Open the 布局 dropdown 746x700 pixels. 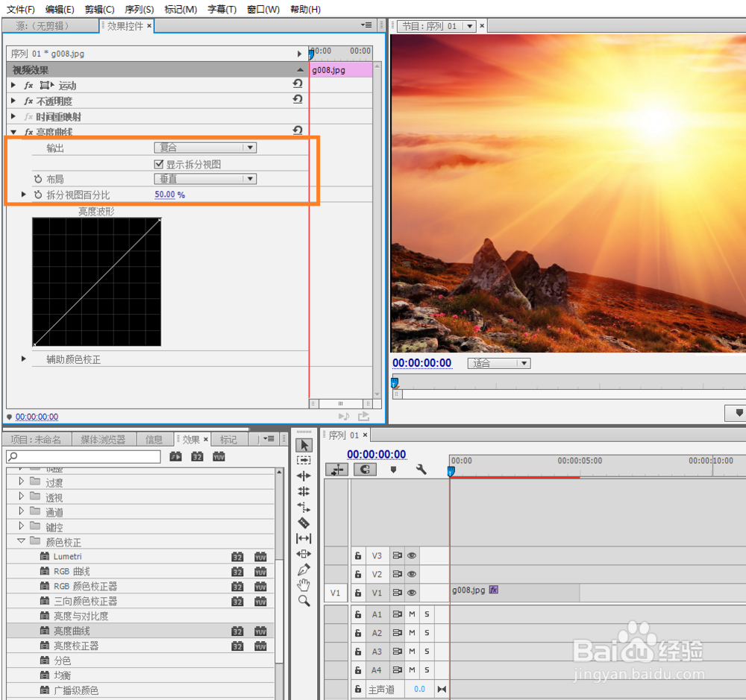click(206, 179)
